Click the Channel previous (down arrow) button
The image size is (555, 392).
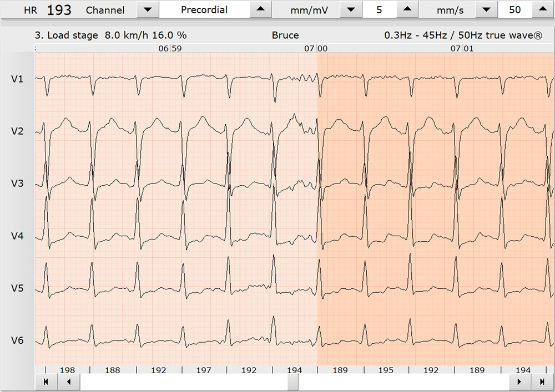click(x=147, y=11)
